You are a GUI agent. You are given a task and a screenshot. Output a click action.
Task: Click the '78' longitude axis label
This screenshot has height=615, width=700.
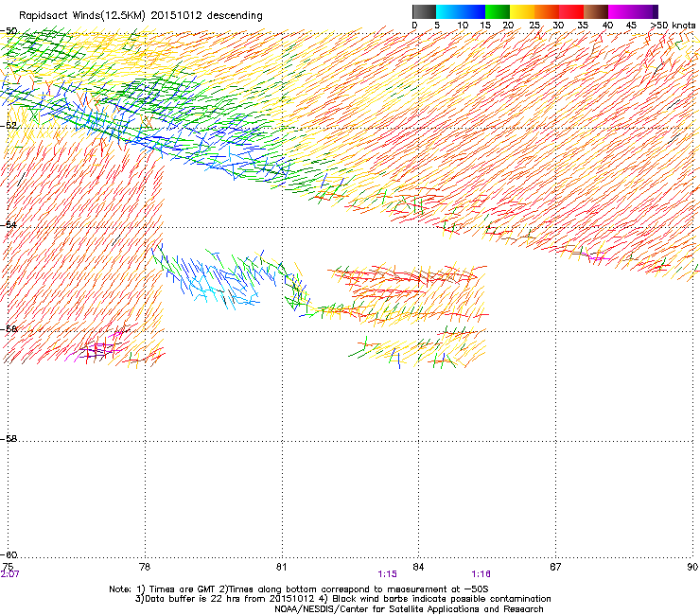(145, 567)
